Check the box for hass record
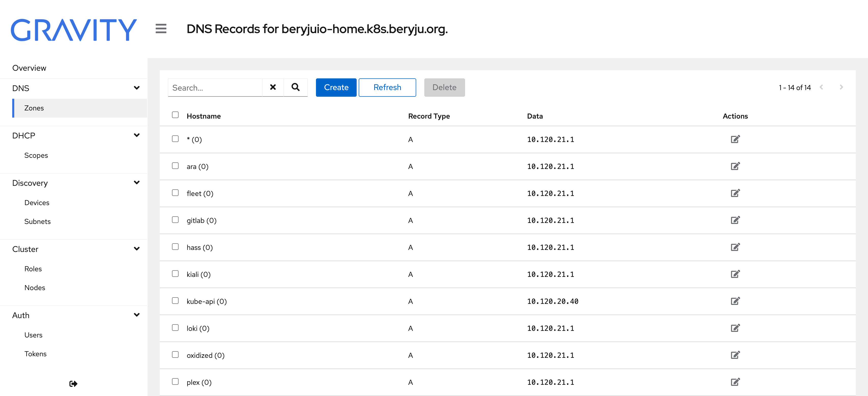 (175, 247)
